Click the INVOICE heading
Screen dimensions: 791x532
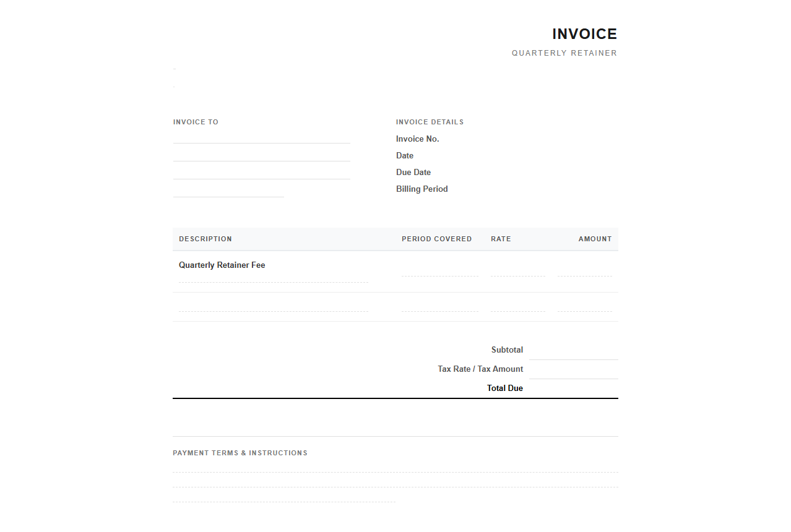(x=584, y=34)
